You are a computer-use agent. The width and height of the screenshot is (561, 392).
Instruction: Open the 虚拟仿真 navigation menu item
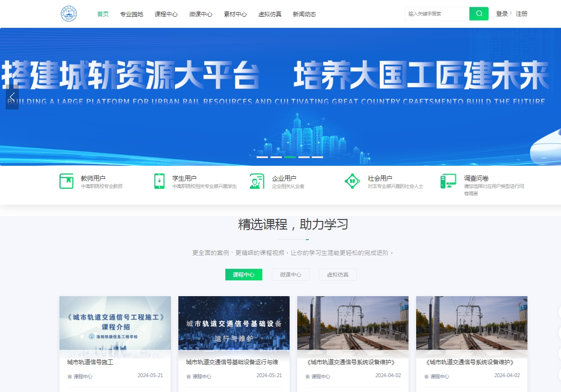point(270,14)
